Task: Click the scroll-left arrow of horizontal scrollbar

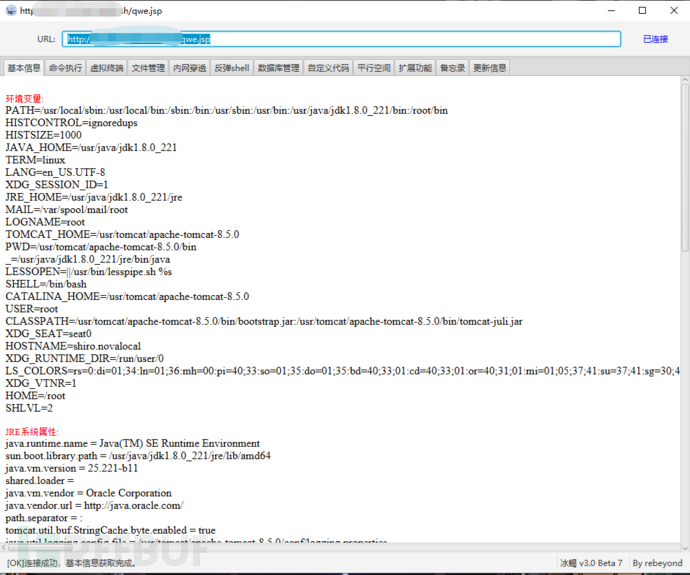Action: 4,548
